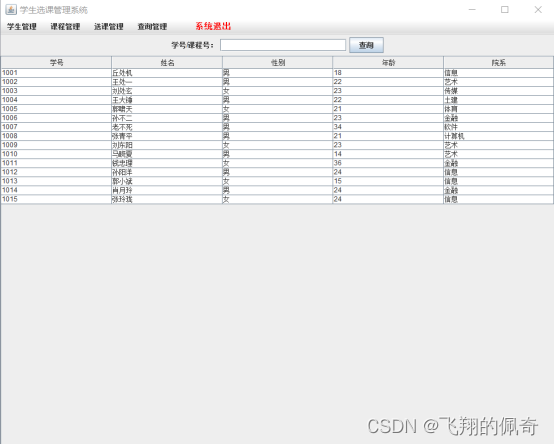Click age cell 36 in row 1011
This screenshot has width=554, height=445.
[388, 163]
